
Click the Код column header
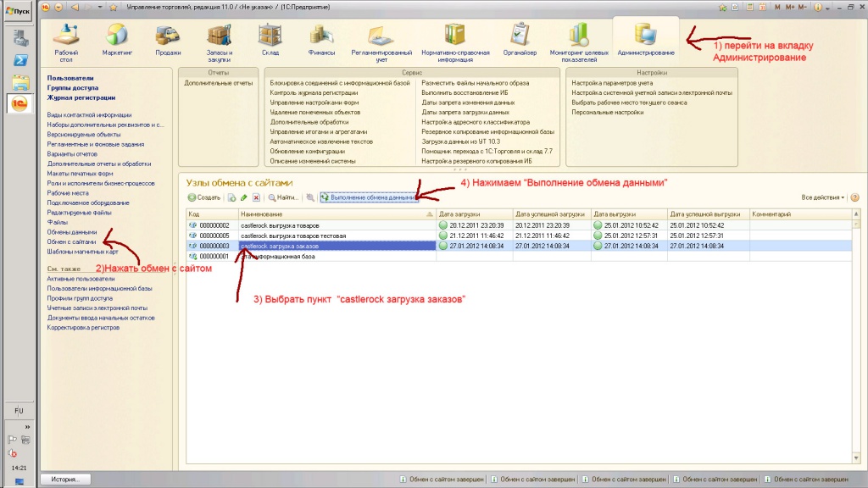click(212, 214)
